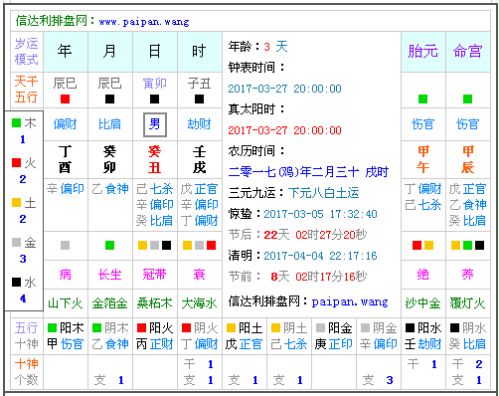Click the 岁运模式 mode switch label
The width and height of the screenshot is (500, 396).
coord(27,52)
